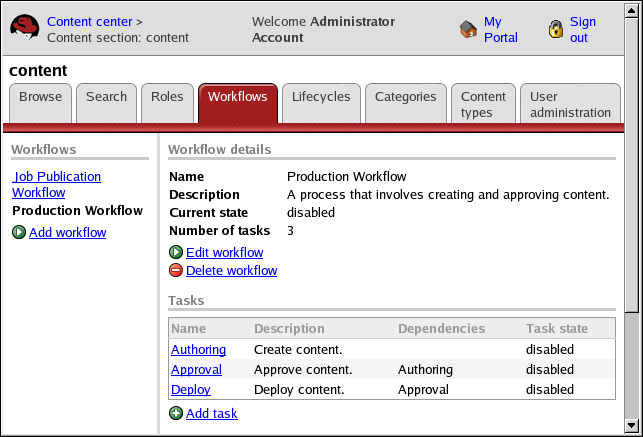
Task: Click the Dependencies column header
Action: point(441,328)
